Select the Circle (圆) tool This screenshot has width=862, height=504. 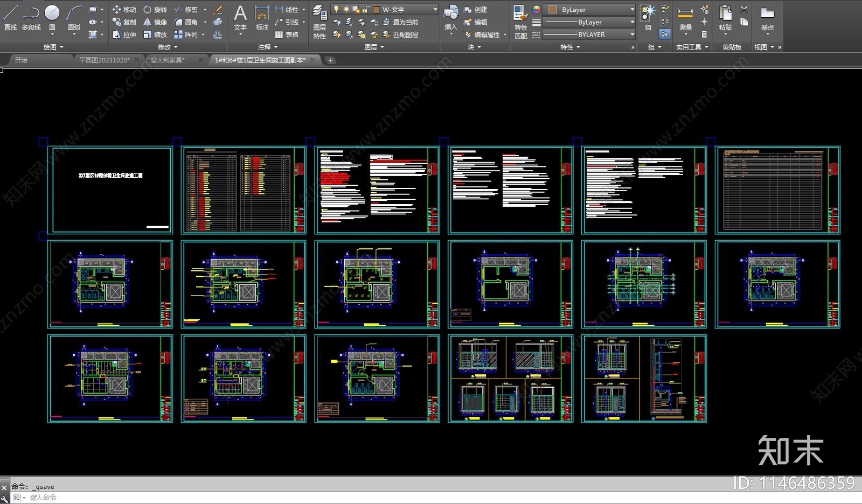click(52, 17)
